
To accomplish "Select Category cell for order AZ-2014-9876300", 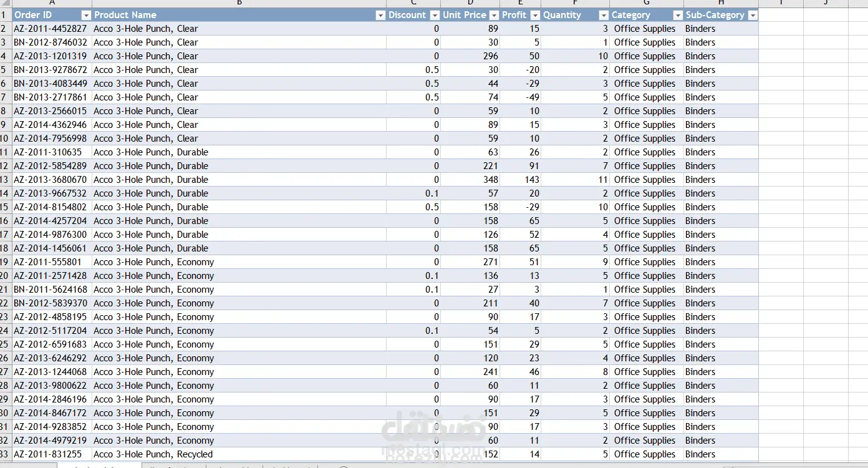I will pyautogui.click(x=646, y=235).
